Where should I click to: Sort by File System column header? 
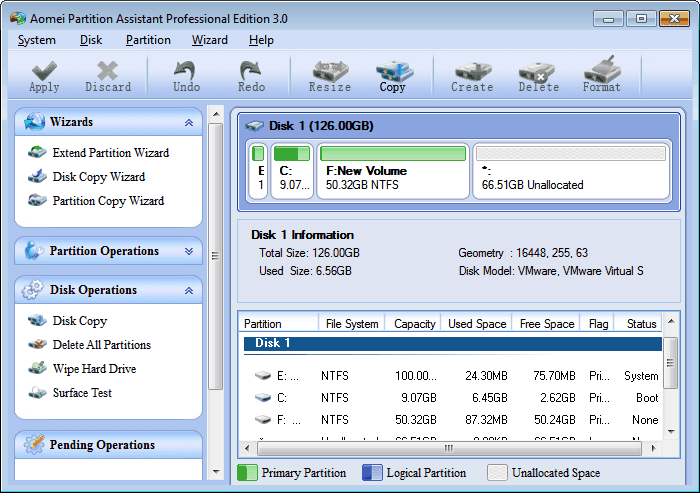[352, 323]
